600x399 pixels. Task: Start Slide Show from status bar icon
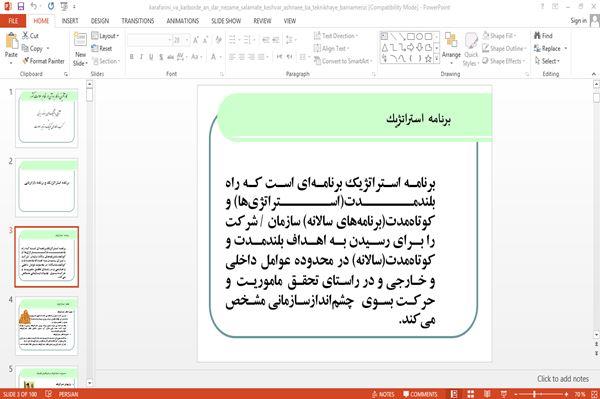(504, 394)
